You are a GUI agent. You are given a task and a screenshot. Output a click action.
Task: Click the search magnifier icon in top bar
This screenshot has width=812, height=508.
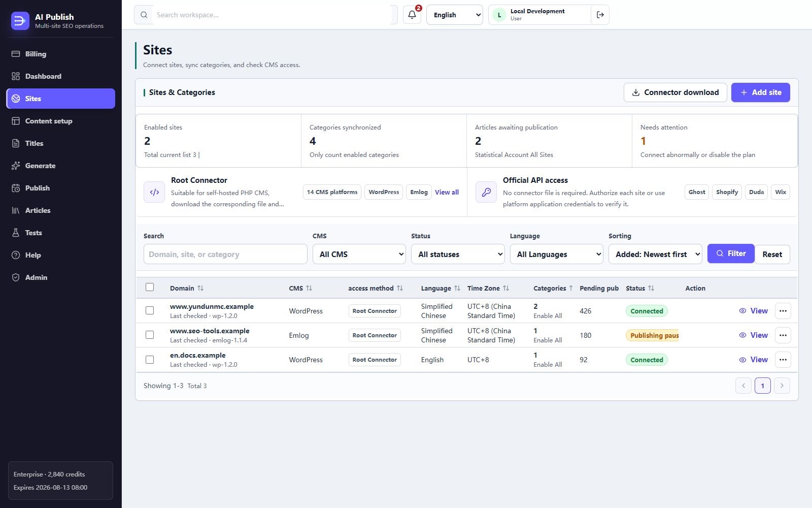(144, 15)
